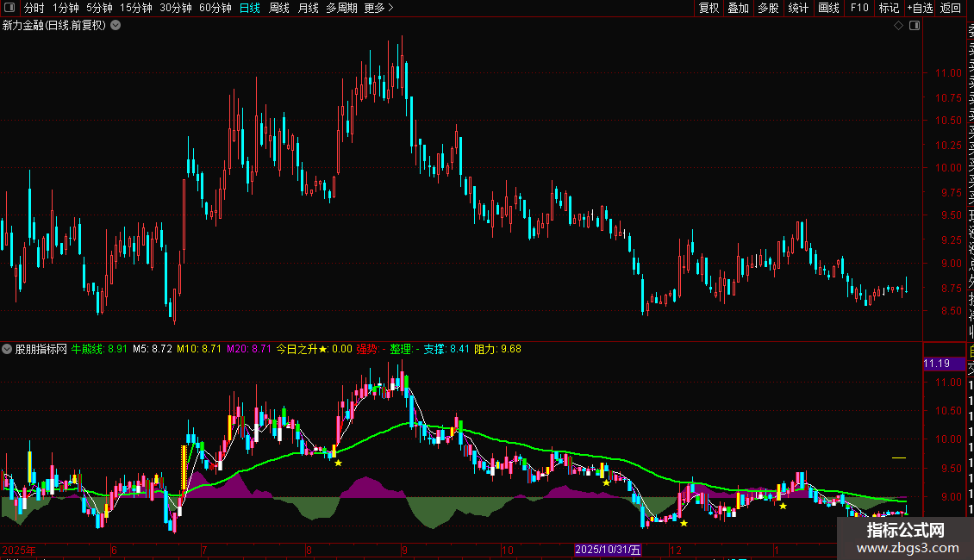The image size is (974, 560).
Task: Expand the 更多 periods menu
Action: [x=378, y=8]
